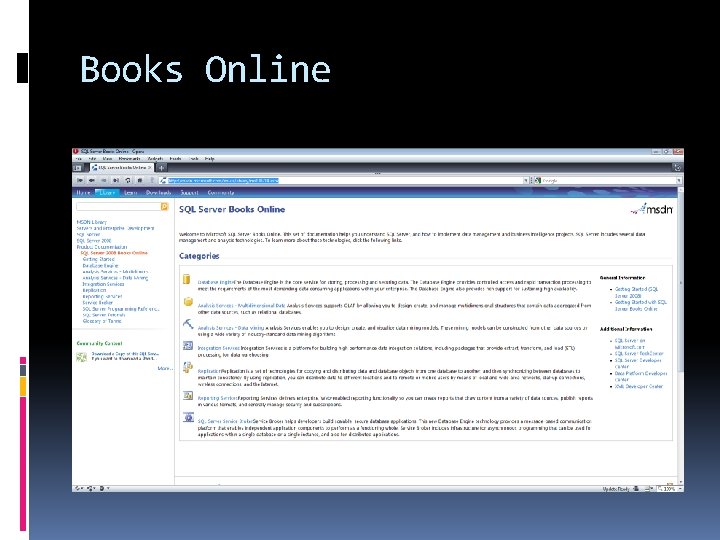Open the Bookmarks menu
Image resolution: width=720 pixels, height=540 pixels.
point(129,158)
